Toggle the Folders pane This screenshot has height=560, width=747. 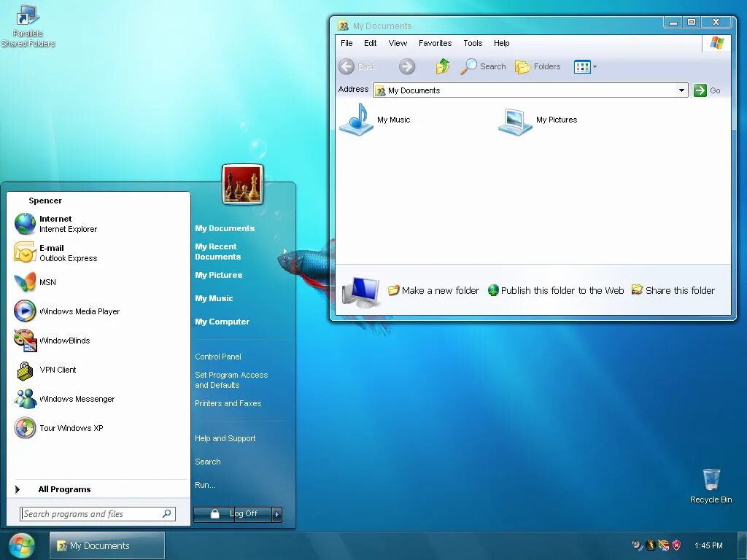[538, 66]
